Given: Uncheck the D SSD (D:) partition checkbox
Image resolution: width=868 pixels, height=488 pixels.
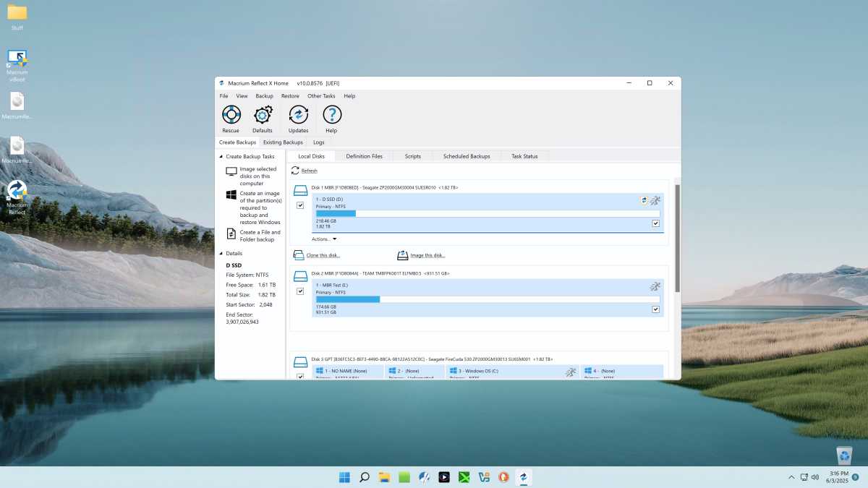Looking at the screenshot, I should coord(655,223).
